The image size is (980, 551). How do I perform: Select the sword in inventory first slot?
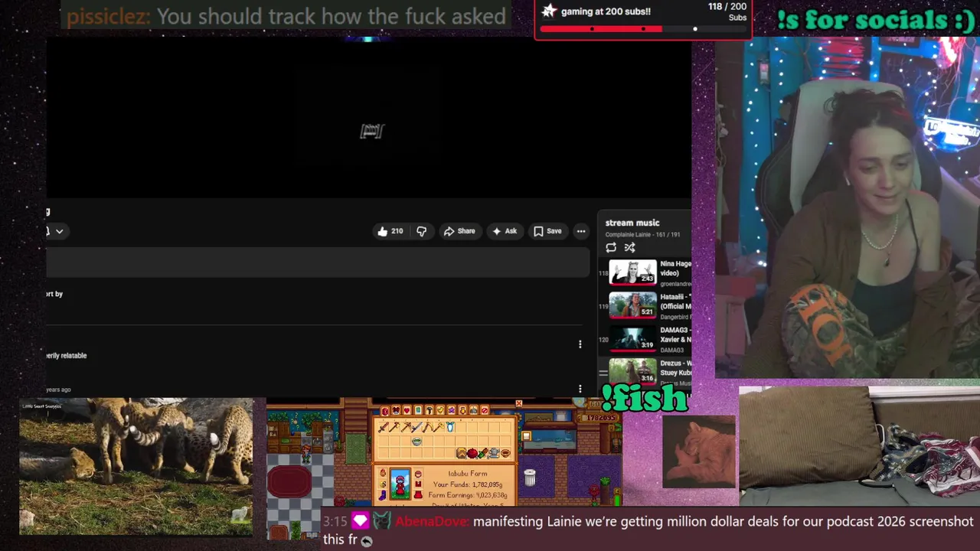[x=384, y=427]
